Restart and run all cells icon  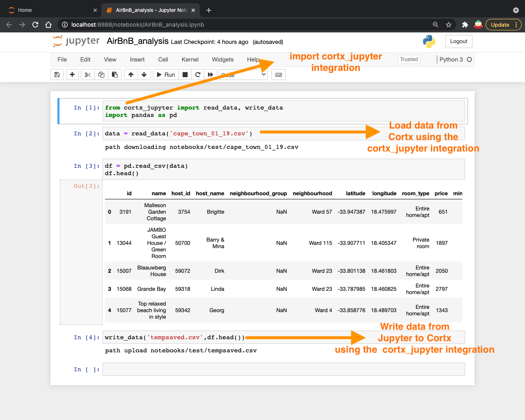tap(210, 75)
